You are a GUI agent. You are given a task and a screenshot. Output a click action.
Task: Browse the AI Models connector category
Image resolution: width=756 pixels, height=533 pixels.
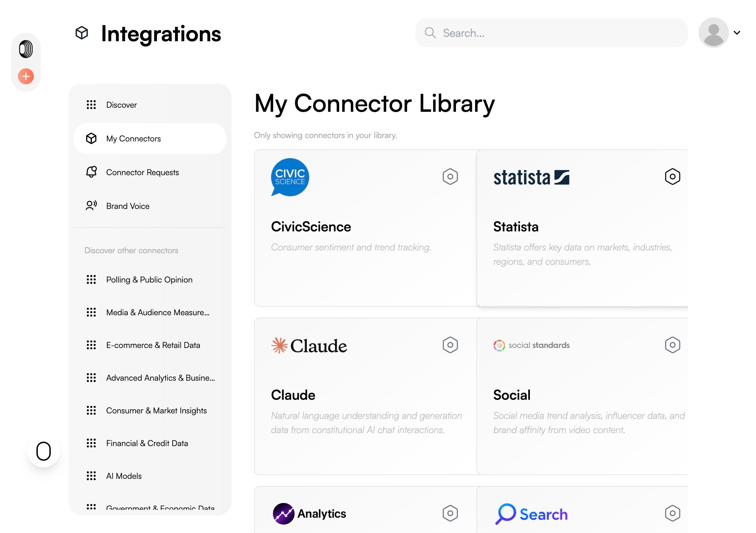pos(124,476)
